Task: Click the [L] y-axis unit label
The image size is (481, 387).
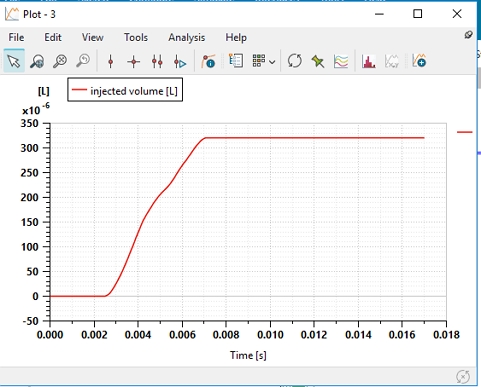Action: click(x=44, y=91)
